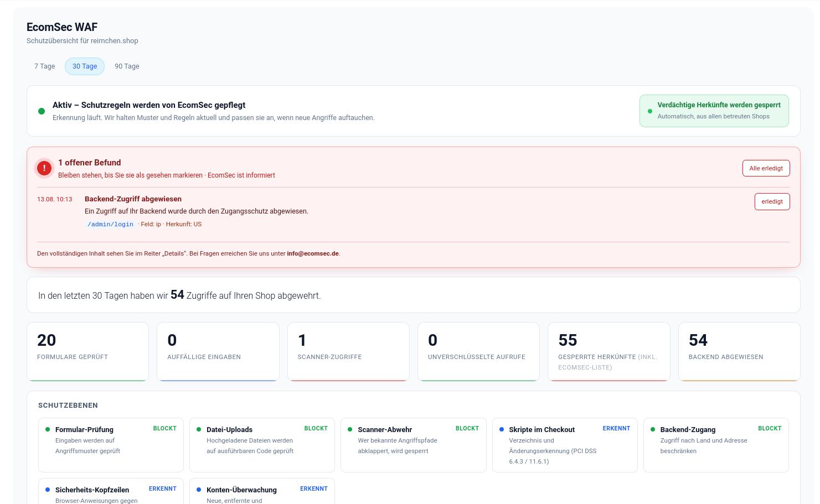This screenshot has width=820, height=504.
Task: Click Verdächtige Herkünfte werden gesperrt badge
Action: click(x=714, y=111)
